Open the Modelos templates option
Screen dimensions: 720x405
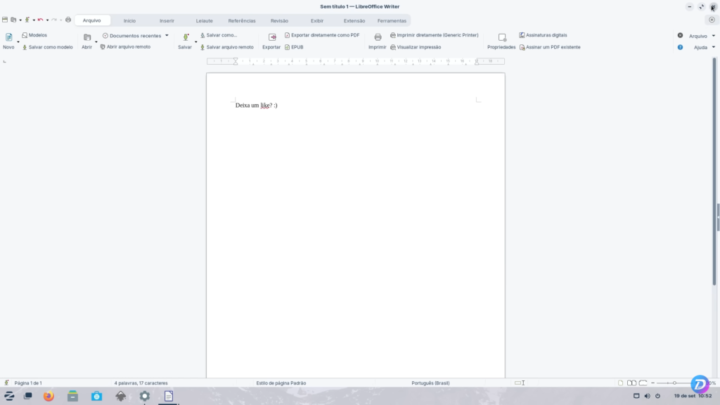34,35
